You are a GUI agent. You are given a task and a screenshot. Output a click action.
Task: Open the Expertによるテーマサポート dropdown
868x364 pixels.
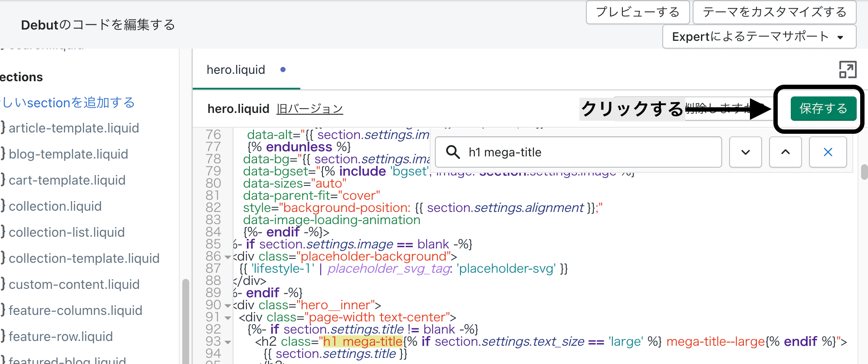[x=759, y=36]
